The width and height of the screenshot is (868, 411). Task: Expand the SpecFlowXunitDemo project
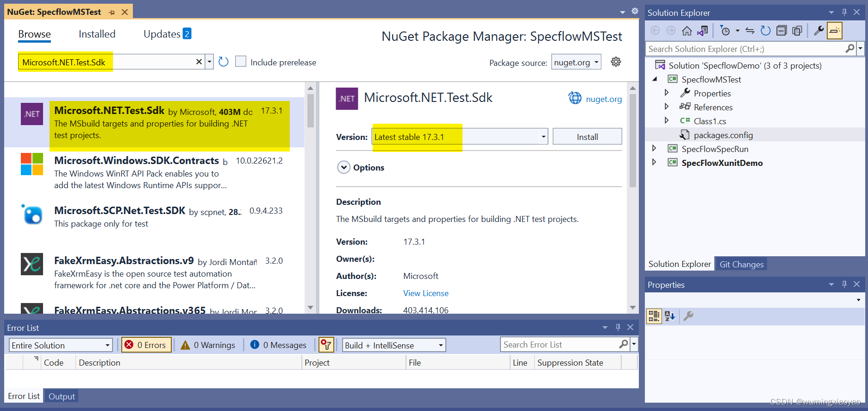point(654,162)
